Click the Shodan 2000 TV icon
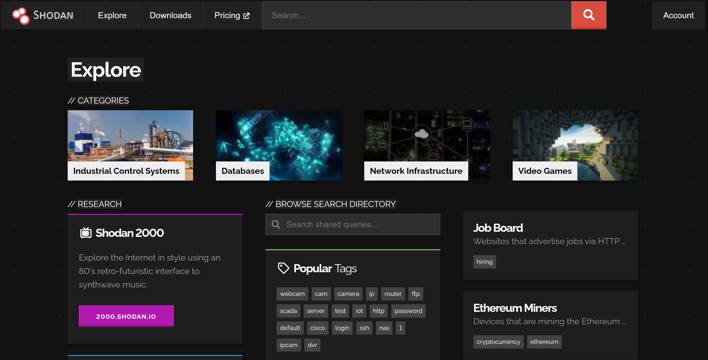This screenshot has width=708, height=360. coord(85,233)
